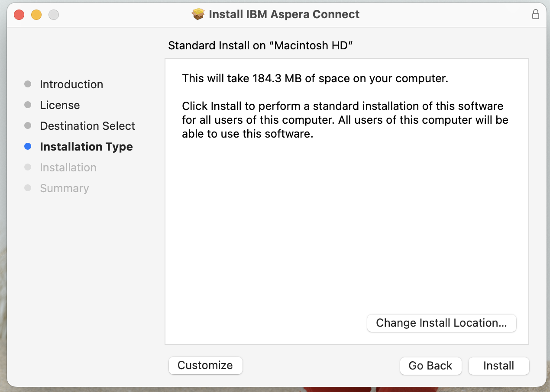Screen dimensions: 550x392
Task: Select the Destination Select sidebar step
Action: point(87,126)
